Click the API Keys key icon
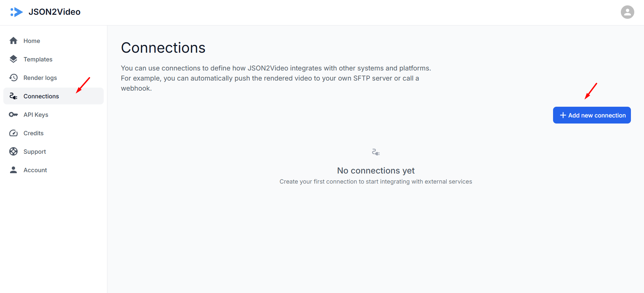The height and width of the screenshot is (293, 644). (x=13, y=114)
